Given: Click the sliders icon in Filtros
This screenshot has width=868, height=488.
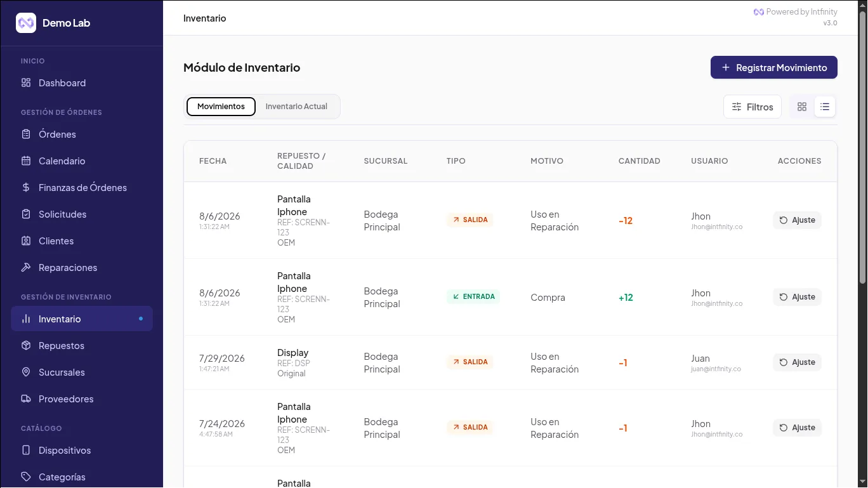Looking at the screenshot, I should pyautogui.click(x=737, y=107).
